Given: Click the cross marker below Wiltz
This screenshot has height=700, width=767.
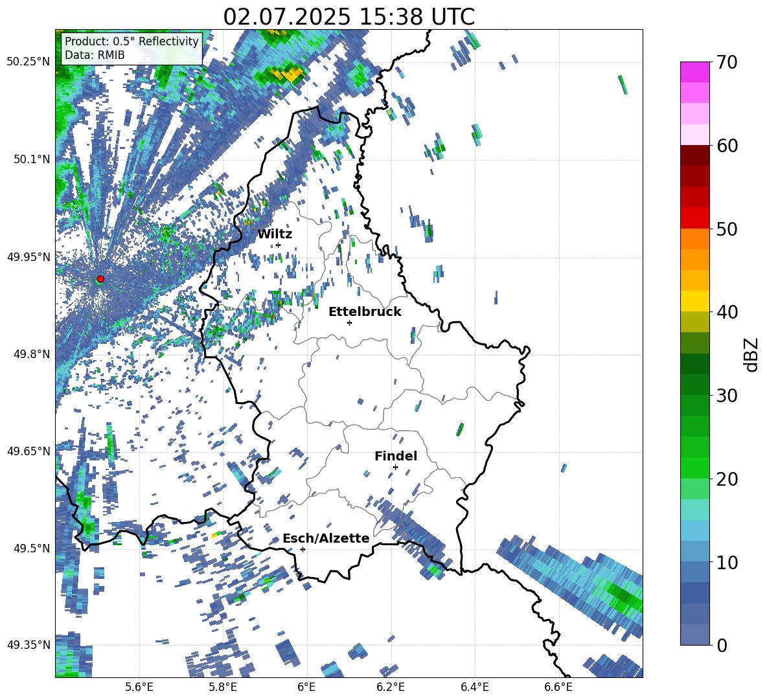Looking at the screenshot, I should (279, 245).
